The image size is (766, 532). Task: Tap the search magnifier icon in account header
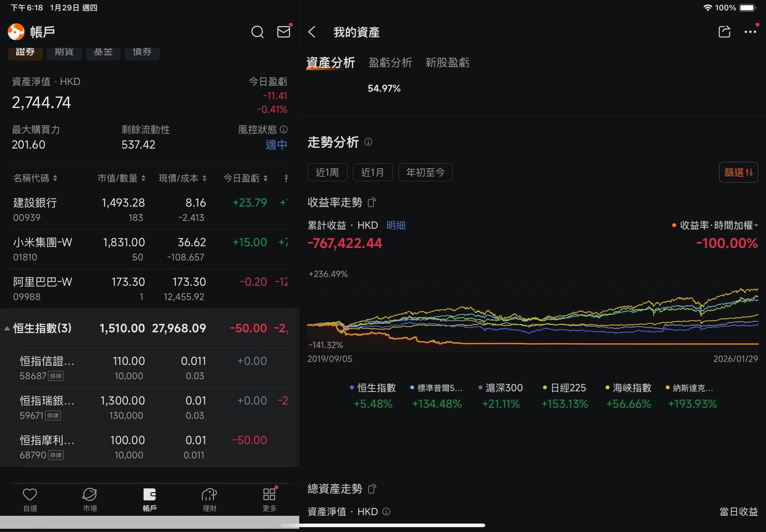[x=257, y=32]
